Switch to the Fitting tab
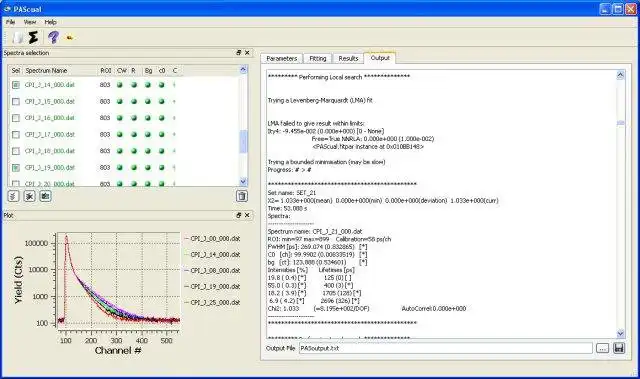 (318, 58)
